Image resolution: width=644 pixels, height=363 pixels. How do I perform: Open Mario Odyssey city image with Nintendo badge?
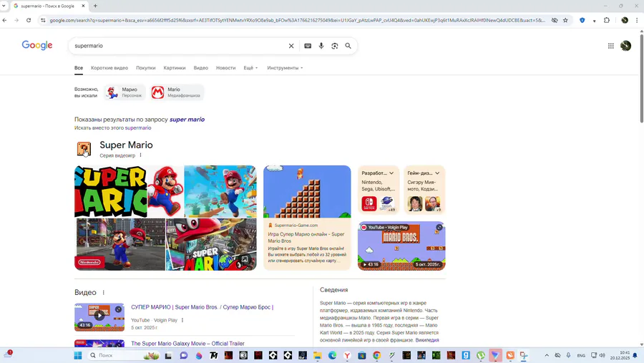pos(120,244)
